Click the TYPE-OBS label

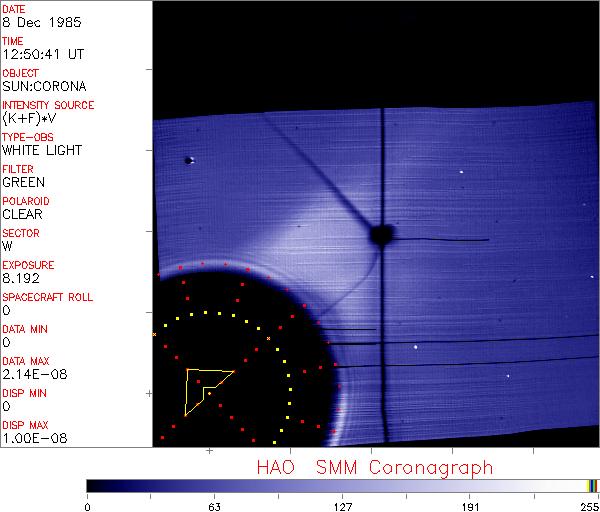(x=28, y=137)
